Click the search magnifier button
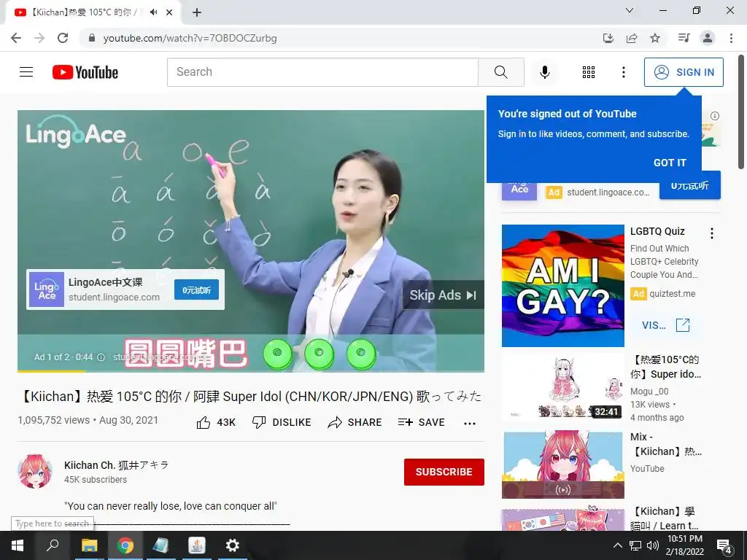 click(x=500, y=72)
